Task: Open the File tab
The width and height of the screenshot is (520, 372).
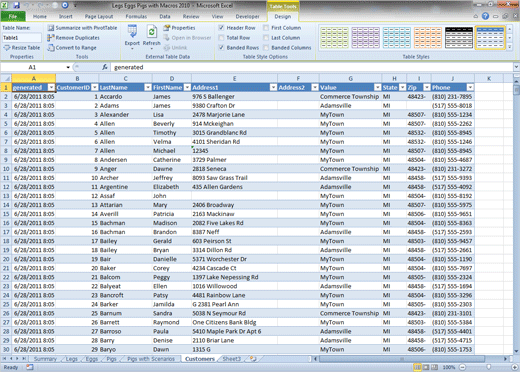Action: 13,16
